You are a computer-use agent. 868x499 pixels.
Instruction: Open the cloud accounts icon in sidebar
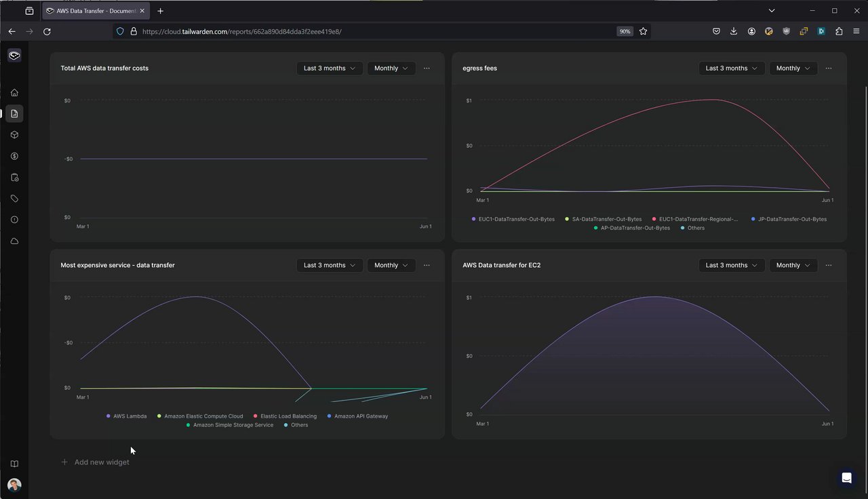[x=14, y=241]
